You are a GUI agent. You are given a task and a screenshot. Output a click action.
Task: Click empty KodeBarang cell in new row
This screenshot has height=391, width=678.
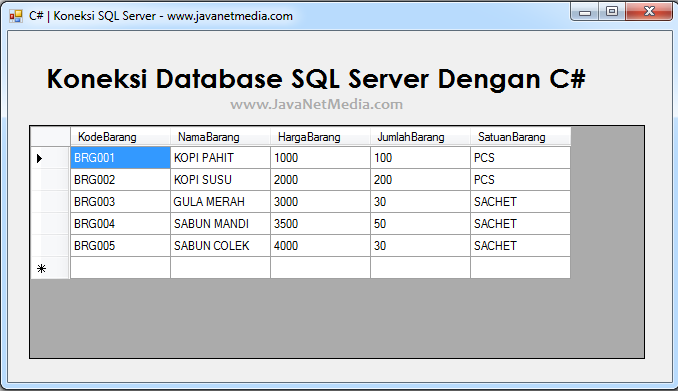(120, 268)
